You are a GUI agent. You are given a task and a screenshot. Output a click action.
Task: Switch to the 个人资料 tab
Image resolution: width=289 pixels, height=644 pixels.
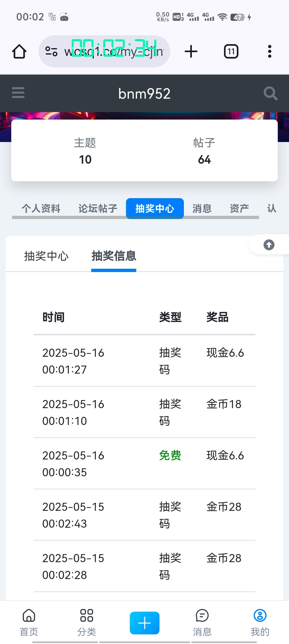[x=41, y=208]
